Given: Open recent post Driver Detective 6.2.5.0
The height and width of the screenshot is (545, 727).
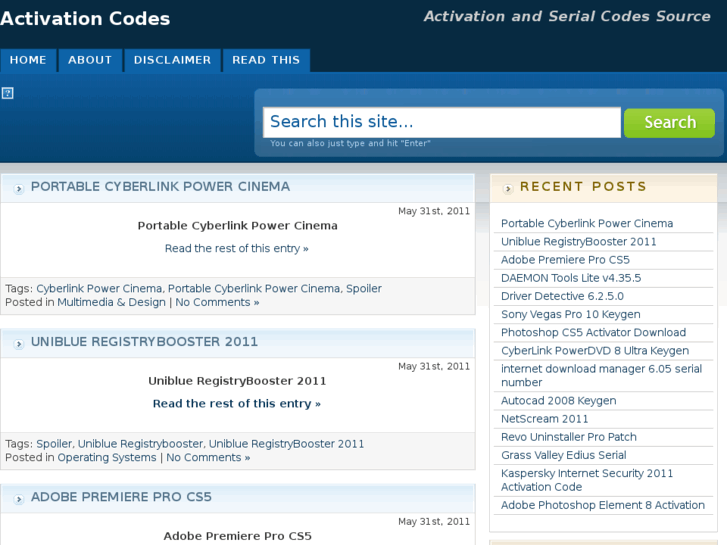Looking at the screenshot, I should pyautogui.click(x=562, y=296).
